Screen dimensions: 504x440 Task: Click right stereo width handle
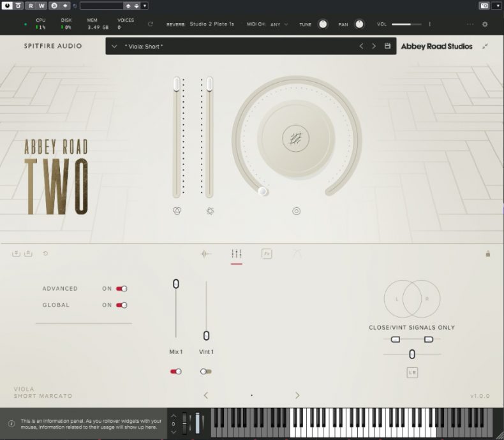click(429, 339)
